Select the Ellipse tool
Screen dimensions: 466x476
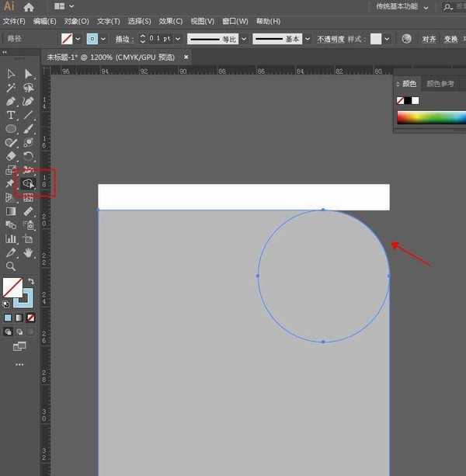pyautogui.click(x=11, y=129)
